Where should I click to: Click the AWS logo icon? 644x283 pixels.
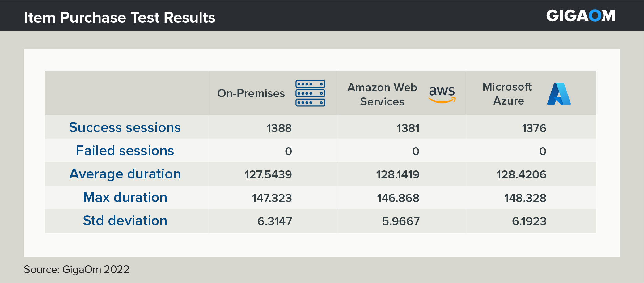[x=442, y=94]
